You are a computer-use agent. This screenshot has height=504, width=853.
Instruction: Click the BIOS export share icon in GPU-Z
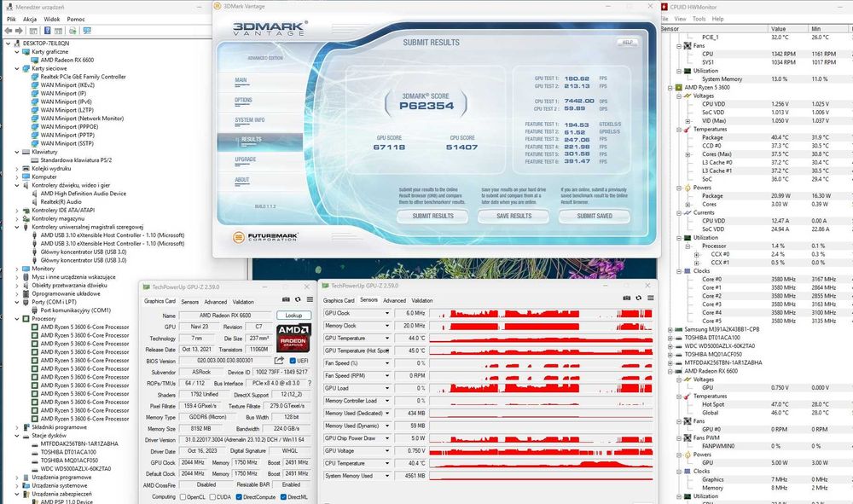[x=279, y=361]
